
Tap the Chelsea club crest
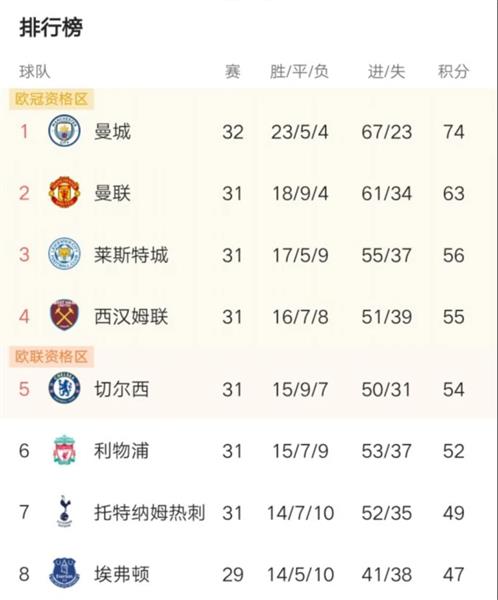[x=64, y=388]
